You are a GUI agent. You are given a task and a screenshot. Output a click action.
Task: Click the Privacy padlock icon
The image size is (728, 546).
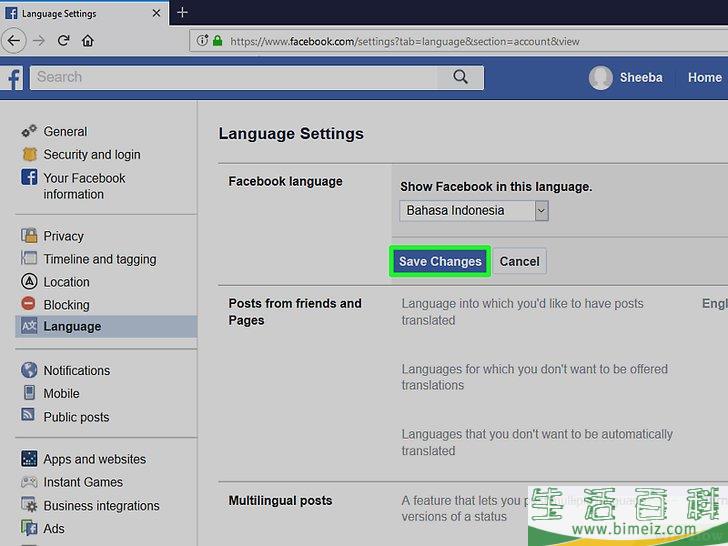(29, 235)
